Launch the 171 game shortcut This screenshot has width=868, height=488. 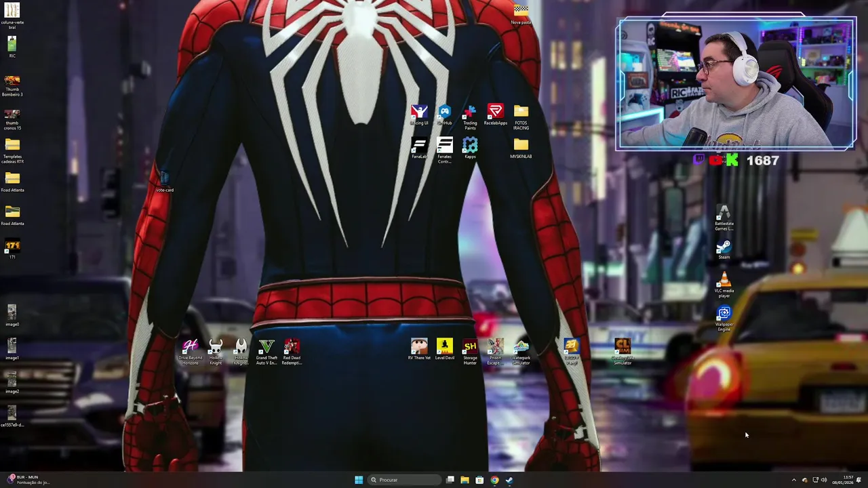point(12,249)
